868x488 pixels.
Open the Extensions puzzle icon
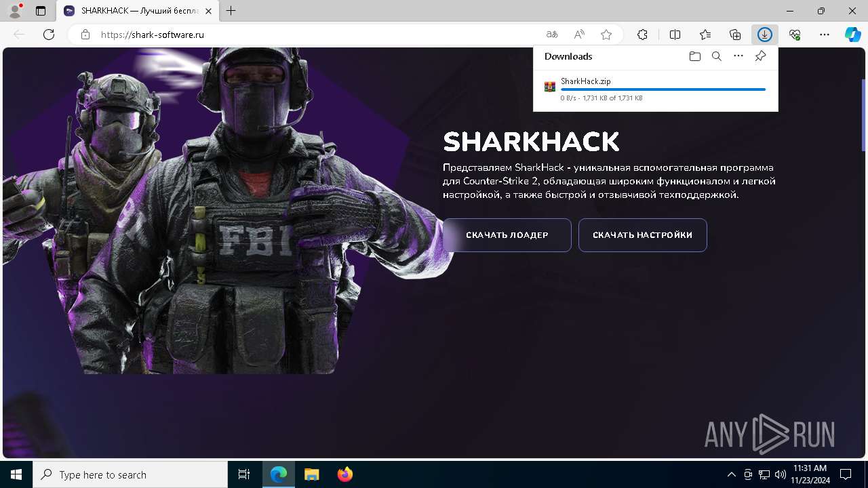(x=642, y=35)
